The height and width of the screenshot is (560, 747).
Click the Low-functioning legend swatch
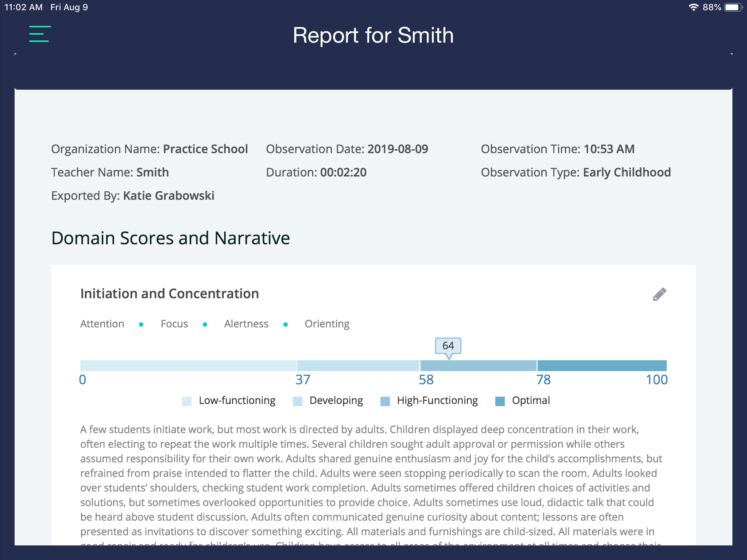click(x=187, y=401)
